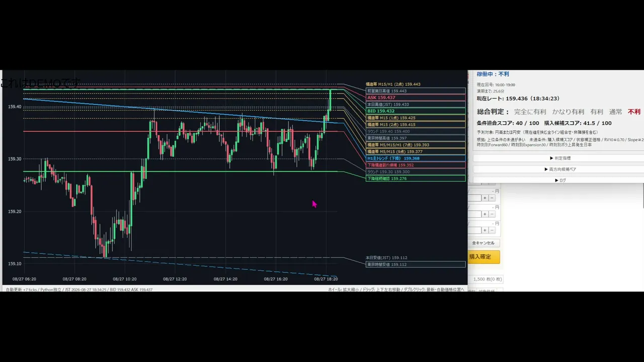Click the right panel vertical scrollbar

coord(642,196)
